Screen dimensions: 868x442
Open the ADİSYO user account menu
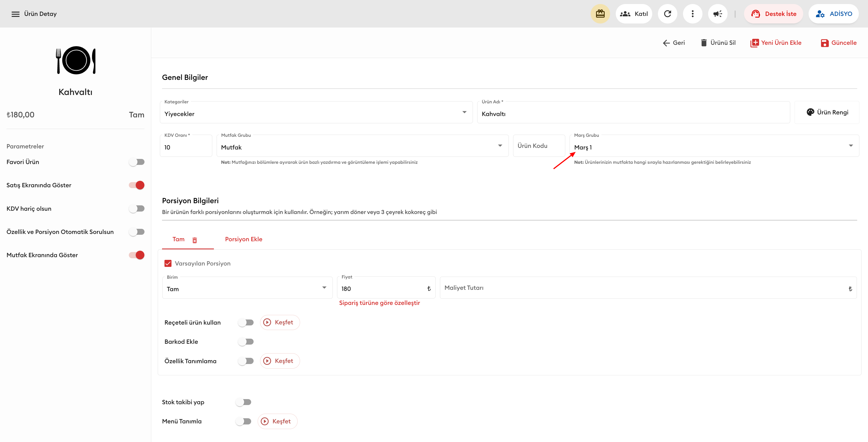(x=834, y=14)
